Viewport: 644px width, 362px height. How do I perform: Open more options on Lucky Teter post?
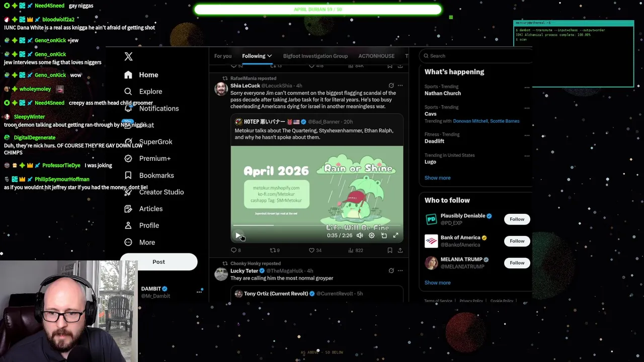pyautogui.click(x=400, y=270)
